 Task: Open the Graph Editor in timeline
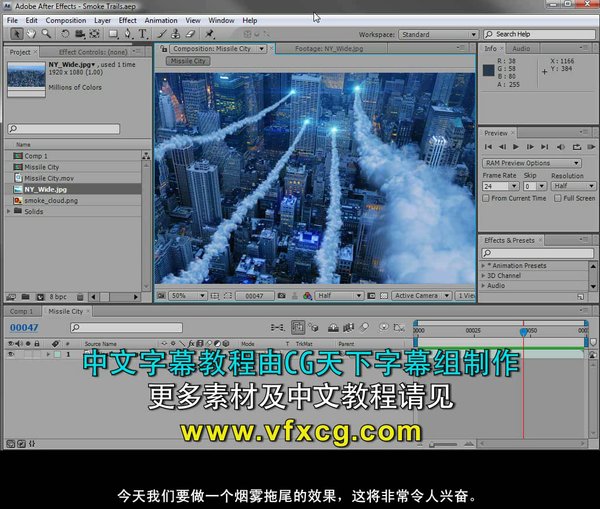(x=399, y=328)
